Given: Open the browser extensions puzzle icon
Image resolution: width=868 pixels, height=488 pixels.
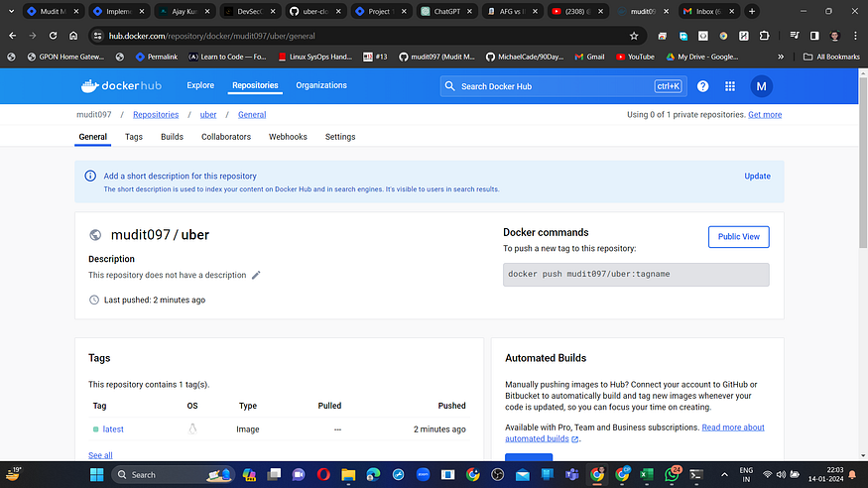Looking at the screenshot, I should (x=764, y=36).
